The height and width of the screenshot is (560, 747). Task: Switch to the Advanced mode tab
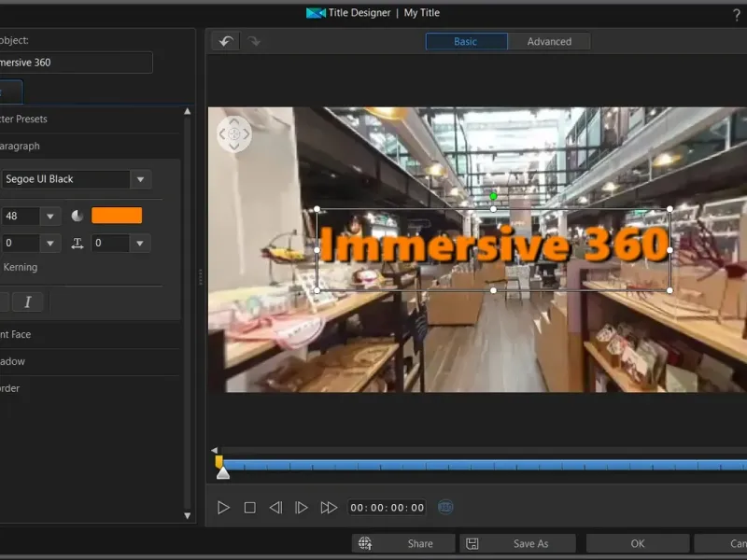click(549, 41)
